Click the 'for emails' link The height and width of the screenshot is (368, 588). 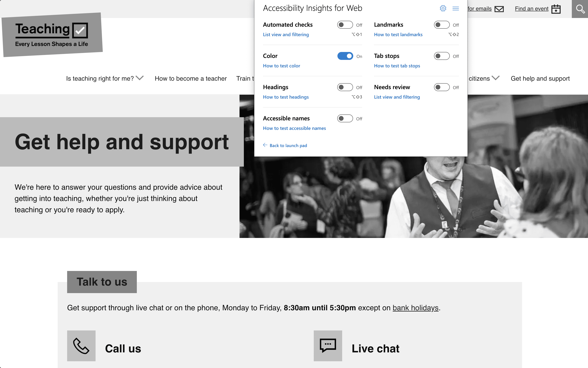(480, 9)
